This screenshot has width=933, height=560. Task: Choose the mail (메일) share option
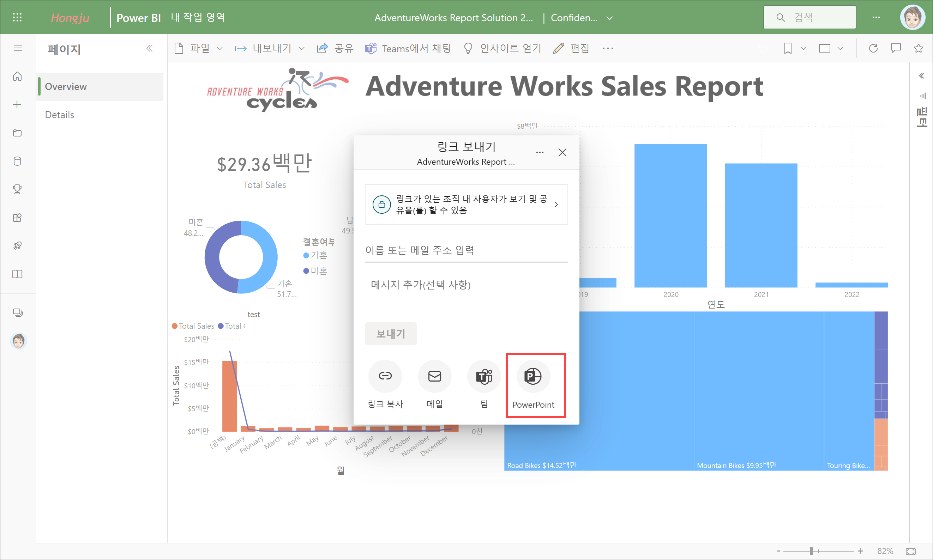[434, 376]
